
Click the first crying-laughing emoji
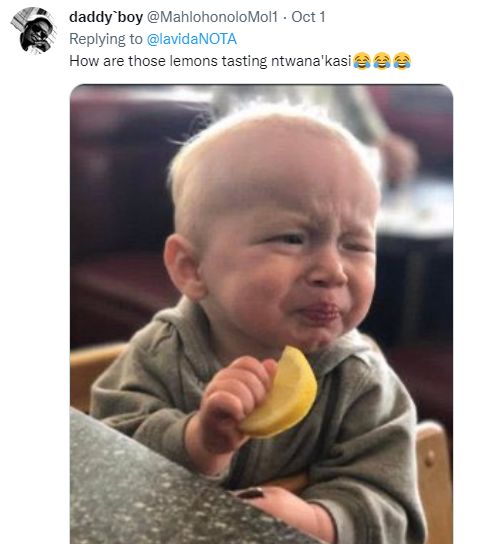362,61
